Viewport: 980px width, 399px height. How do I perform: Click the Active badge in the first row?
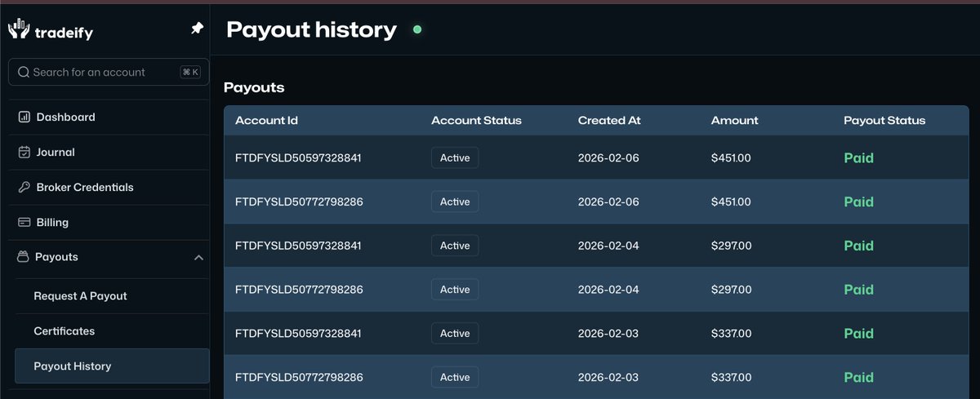pyautogui.click(x=455, y=157)
